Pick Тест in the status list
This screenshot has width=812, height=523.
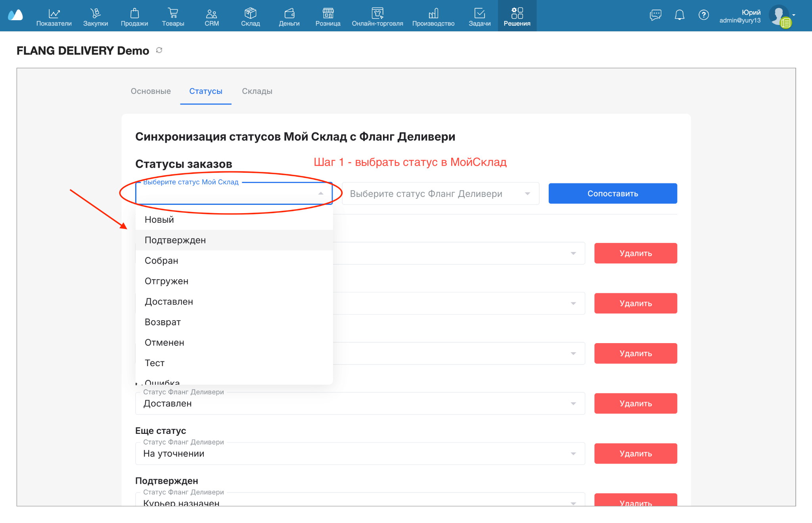[234, 363]
